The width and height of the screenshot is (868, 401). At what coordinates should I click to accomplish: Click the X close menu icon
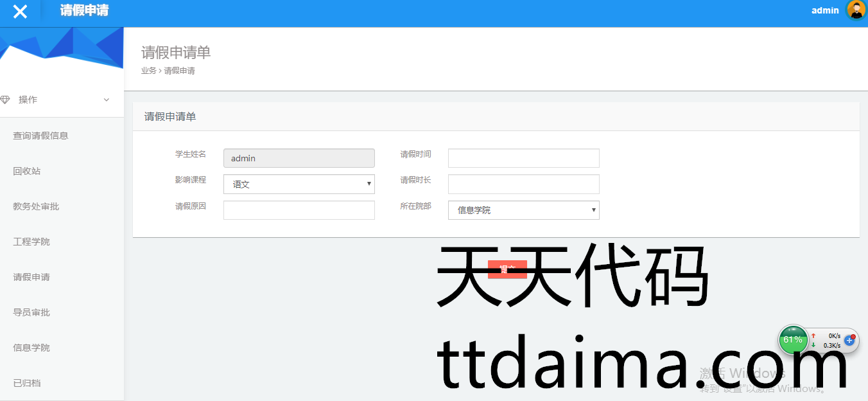(20, 12)
